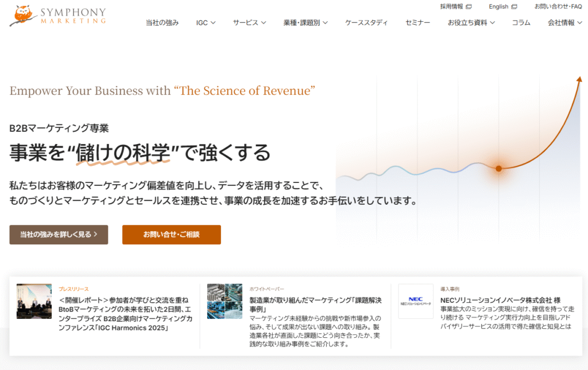Open the IGC Harmonics conference photo
Viewport: 588px width, 370px height.
[34, 301]
